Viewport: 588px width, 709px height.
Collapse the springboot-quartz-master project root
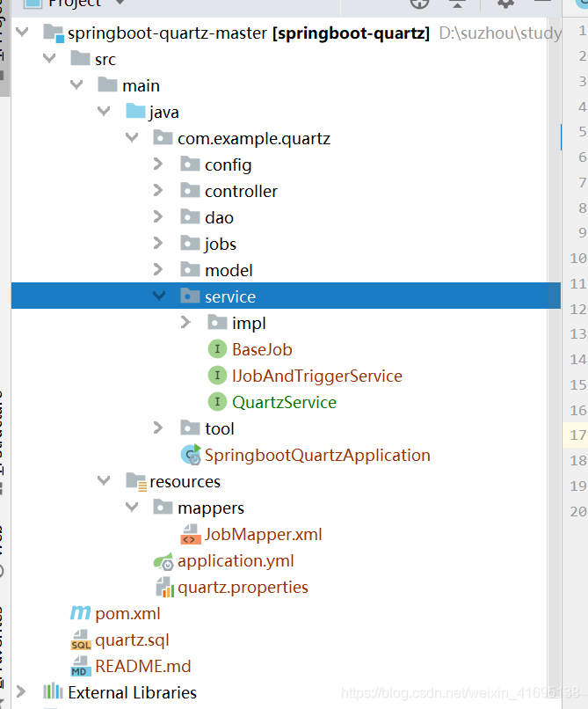point(22,32)
